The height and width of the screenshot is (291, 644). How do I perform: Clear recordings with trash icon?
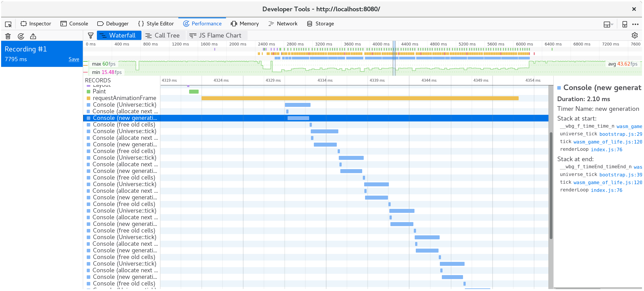[x=8, y=36]
